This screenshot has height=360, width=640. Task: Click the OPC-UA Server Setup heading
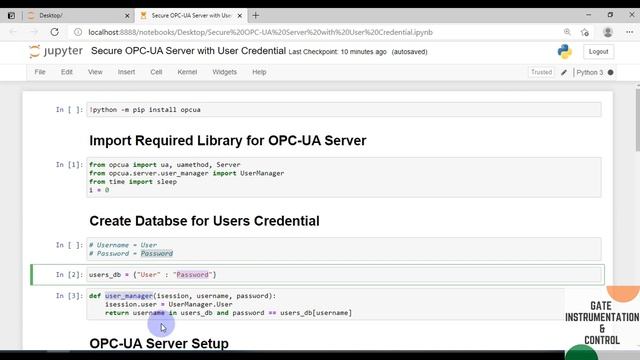coord(159,343)
